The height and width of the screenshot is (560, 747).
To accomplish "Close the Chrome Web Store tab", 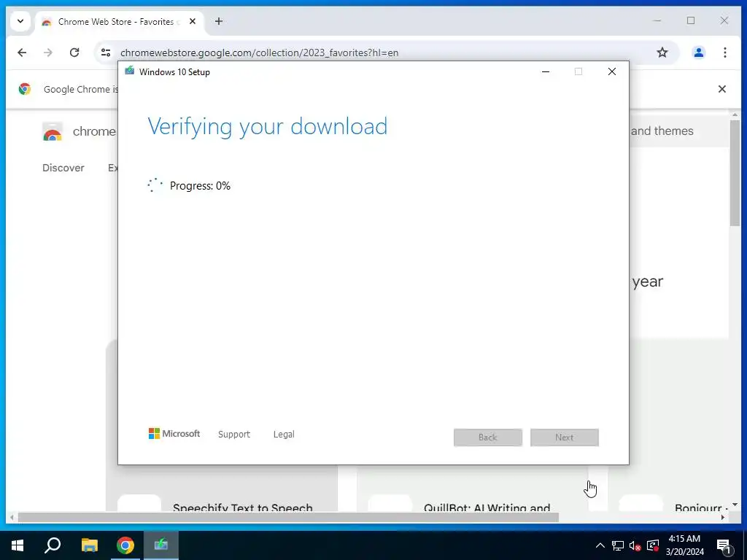I will tap(193, 21).
